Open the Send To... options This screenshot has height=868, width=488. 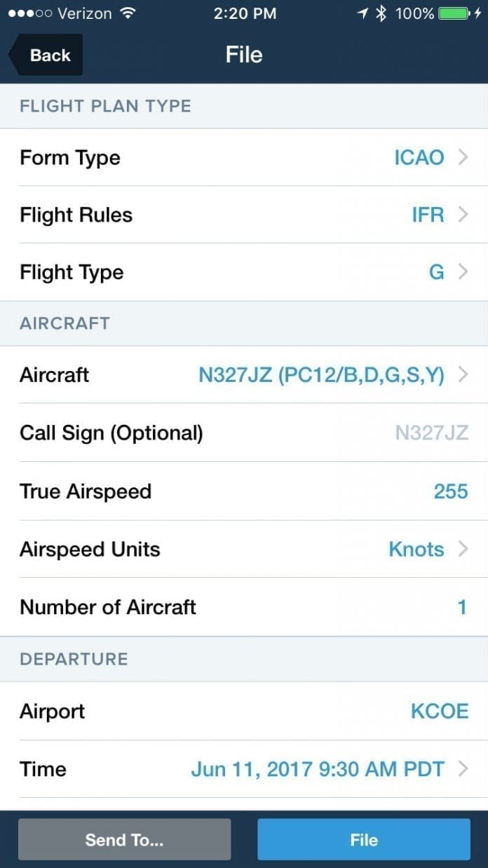pyautogui.click(x=124, y=839)
